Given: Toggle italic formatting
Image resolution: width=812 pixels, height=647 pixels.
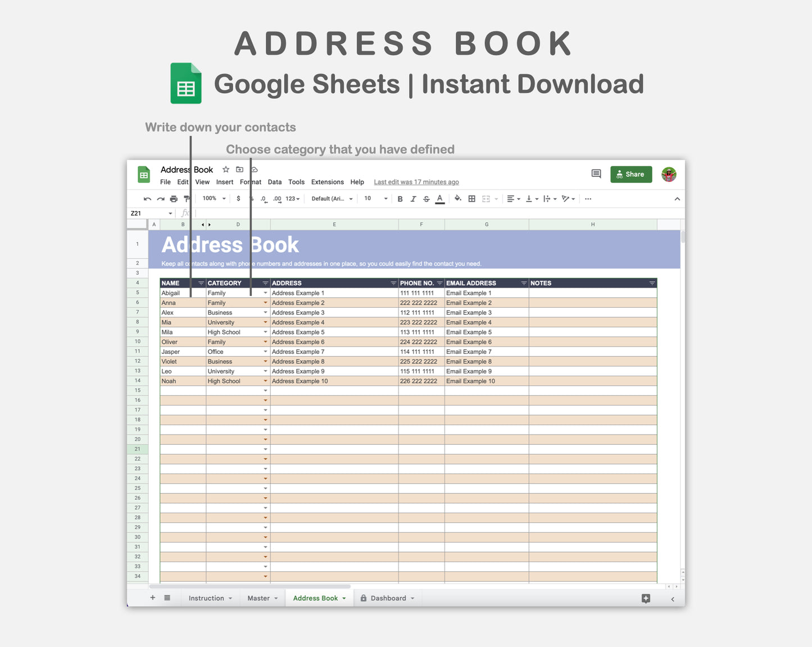Looking at the screenshot, I should 414,199.
